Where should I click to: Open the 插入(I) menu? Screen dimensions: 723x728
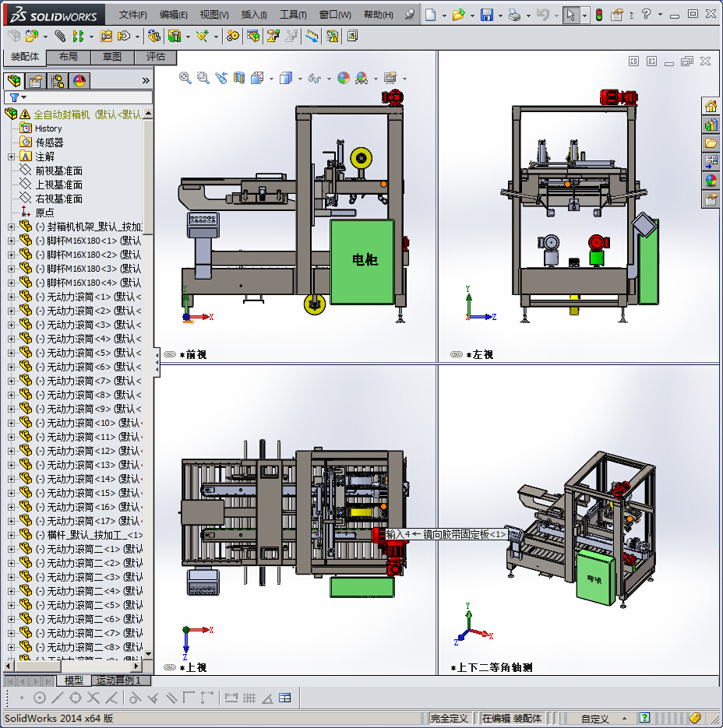click(254, 15)
